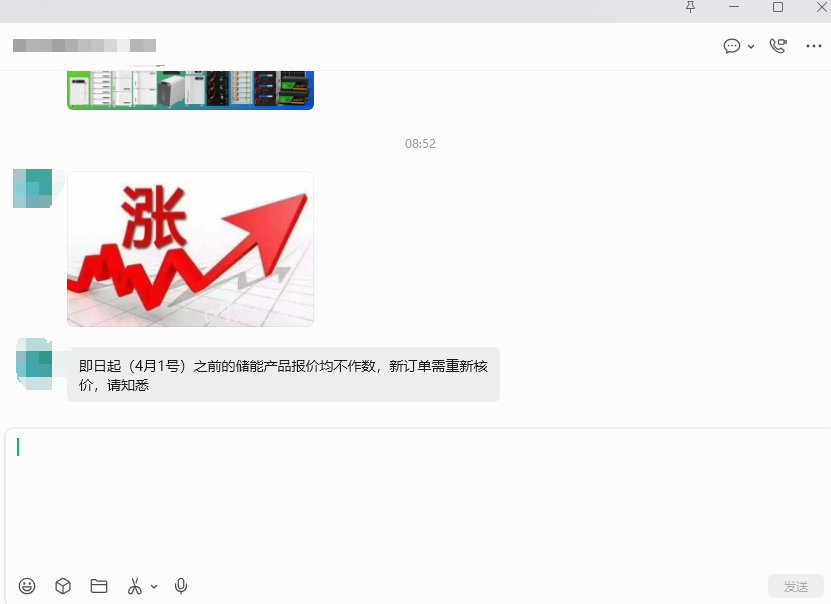Open the chevron next to the chat bubble icon
The height and width of the screenshot is (604, 831).
(750, 46)
